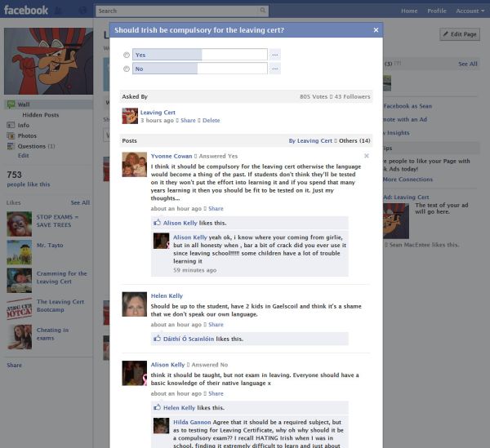
Task: Open Cramming for the Leaving Cert page
Action: click(x=61, y=277)
